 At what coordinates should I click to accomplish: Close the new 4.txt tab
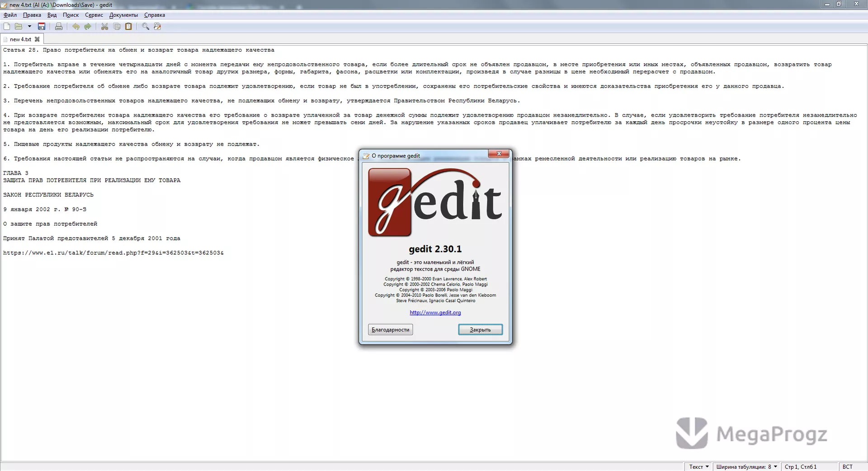point(37,39)
